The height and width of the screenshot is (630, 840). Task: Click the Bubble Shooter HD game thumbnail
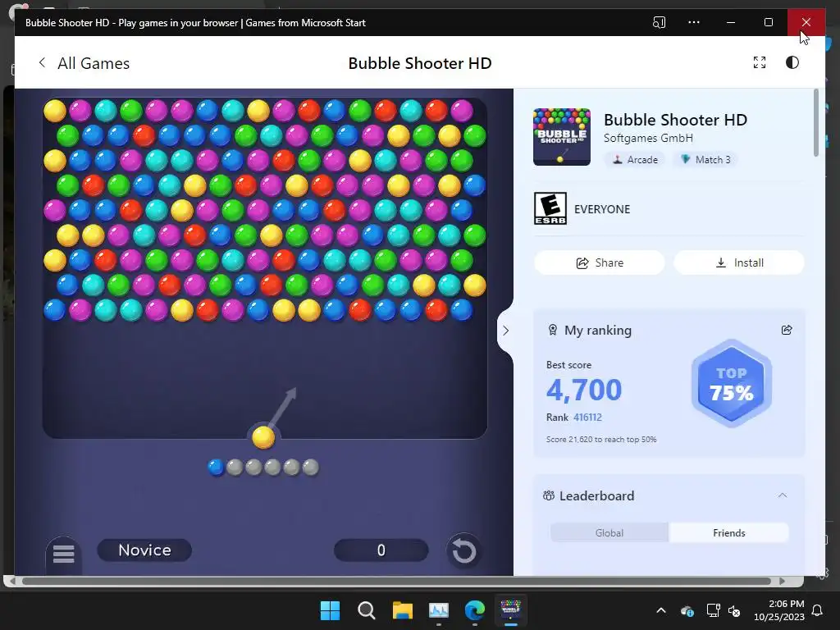click(561, 137)
